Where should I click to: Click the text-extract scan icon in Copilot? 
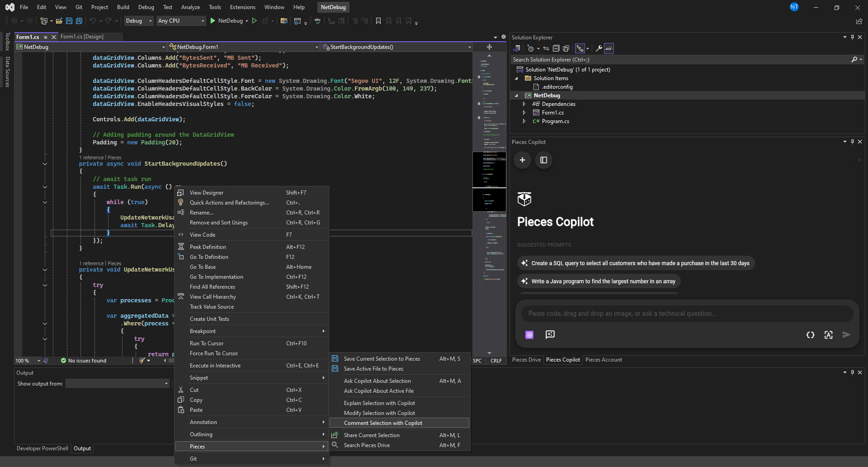coord(829,335)
